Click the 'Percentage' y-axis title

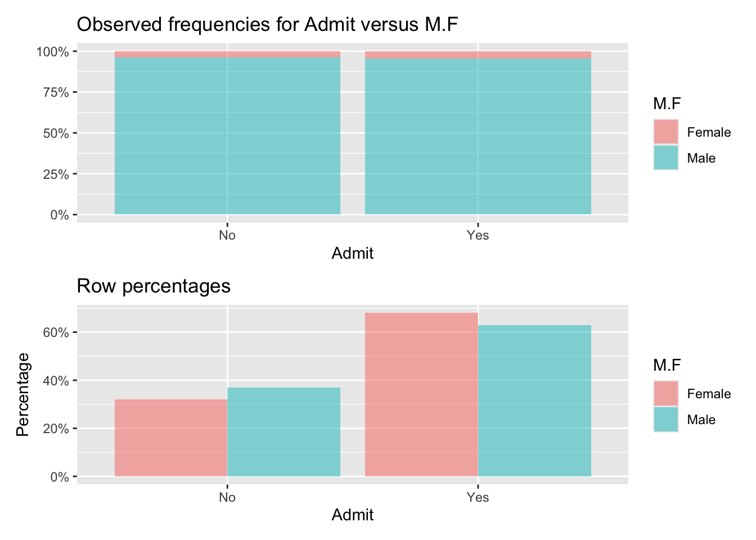click(22, 394)
